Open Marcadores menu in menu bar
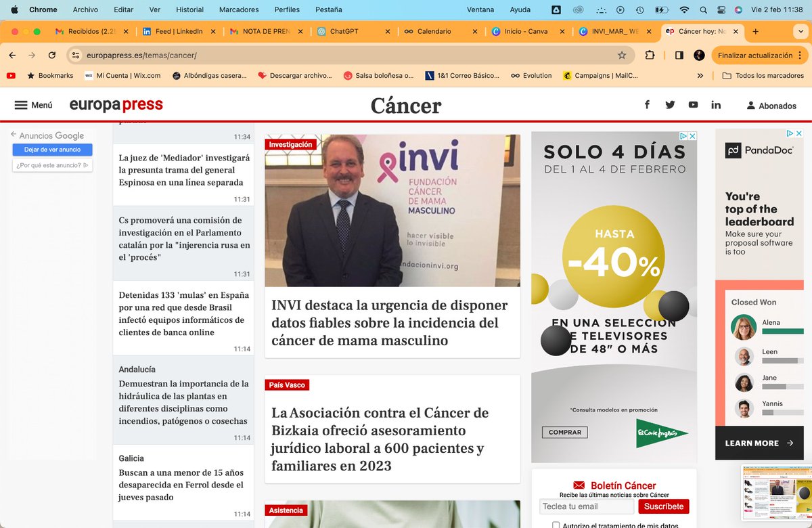 pos(239,9)
